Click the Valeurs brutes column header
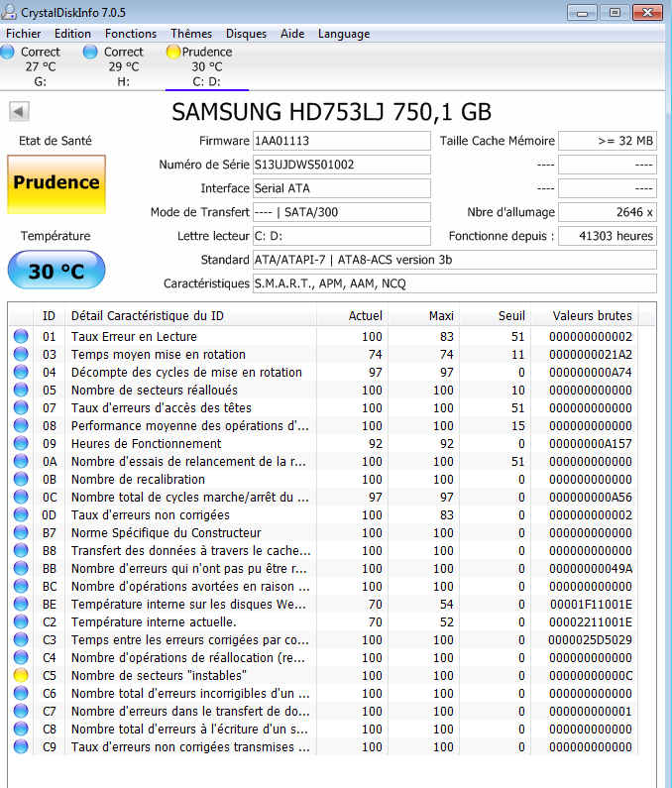672x788 pixels. [x=585, y=315]
